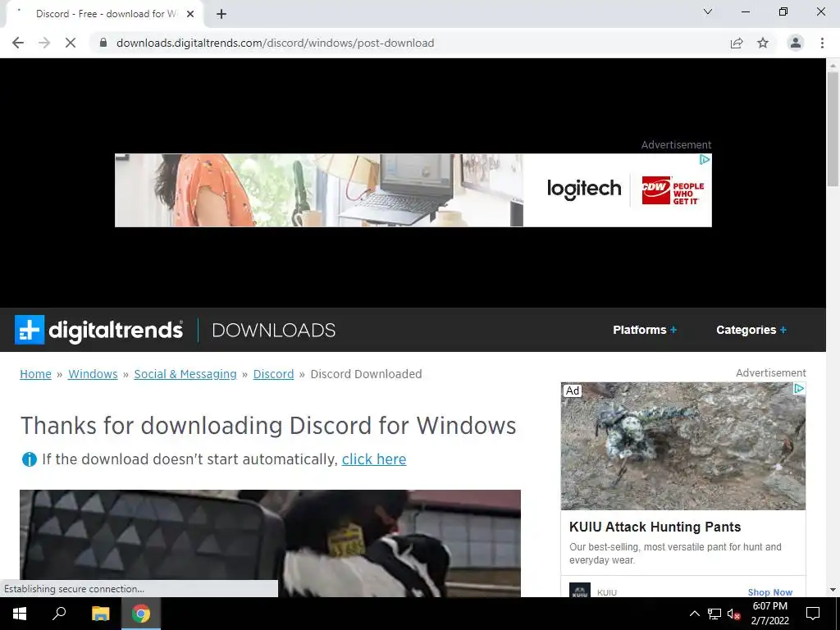Click the Shop Now button in the ad

coord(769,592)
